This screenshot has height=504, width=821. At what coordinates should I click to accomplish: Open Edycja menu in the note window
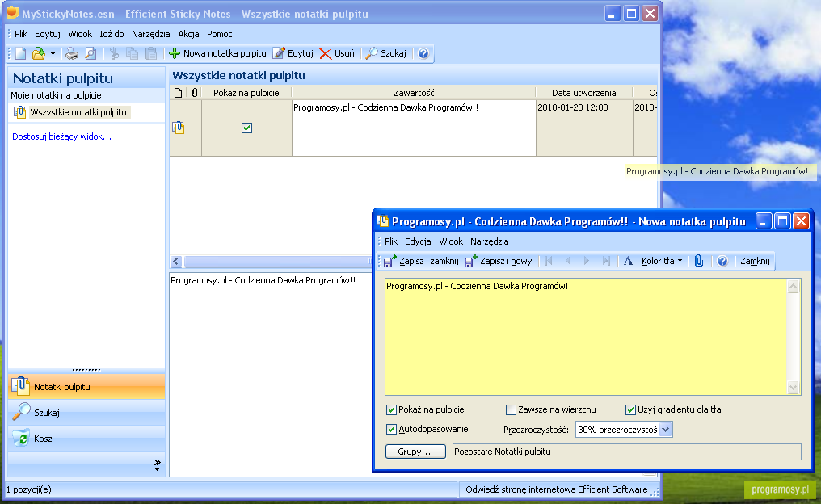point(418,241)
